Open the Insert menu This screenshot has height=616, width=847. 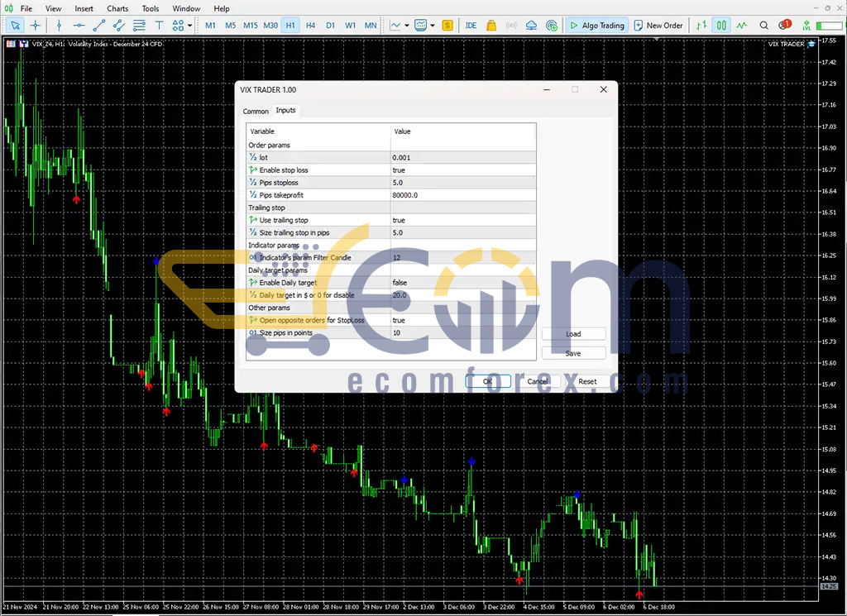84,8
